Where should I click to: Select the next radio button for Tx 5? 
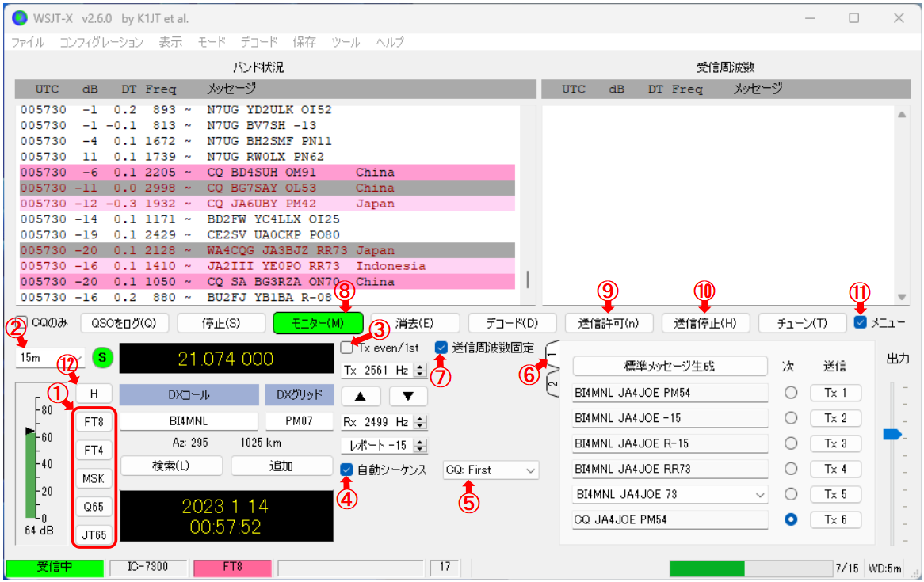(791, 493)
